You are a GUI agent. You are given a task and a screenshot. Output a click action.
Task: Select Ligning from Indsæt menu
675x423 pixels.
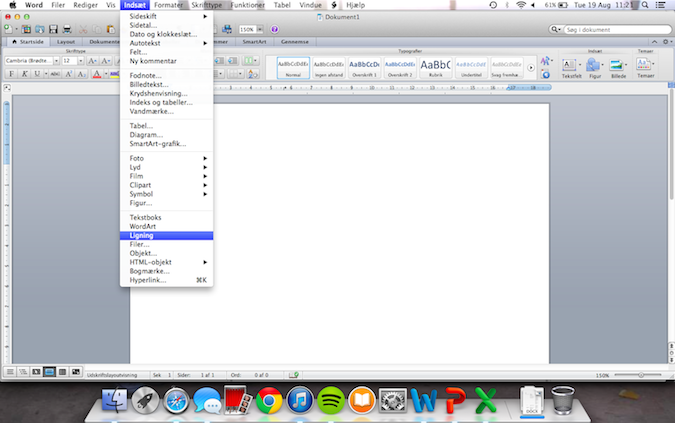(167, 235)
